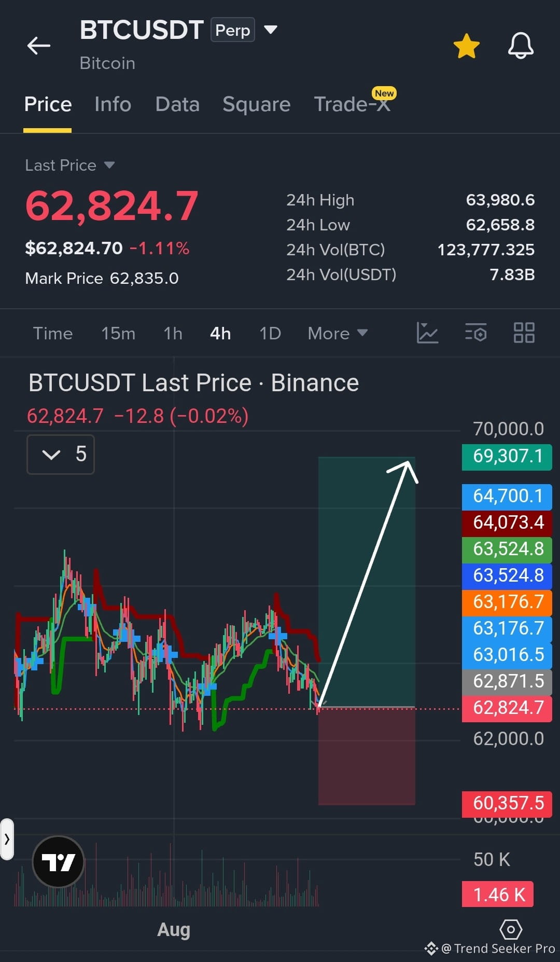Open the More intervals dropdown
The image size is (560, 962).
(x=338, y=333)
